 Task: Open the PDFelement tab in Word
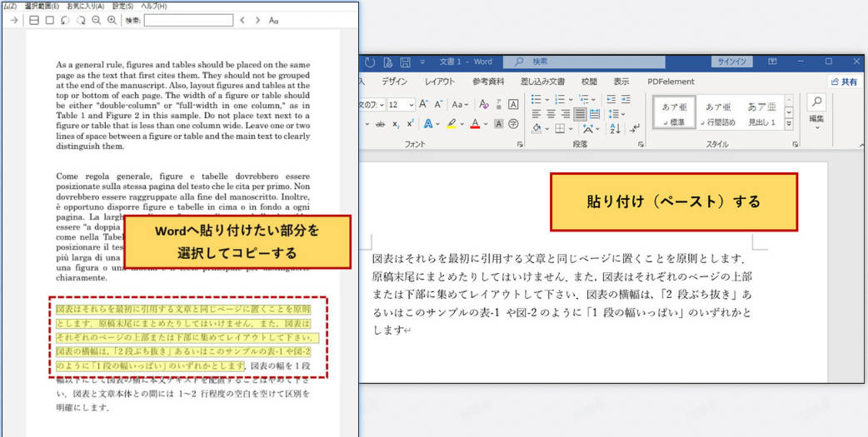click(671, 82)
